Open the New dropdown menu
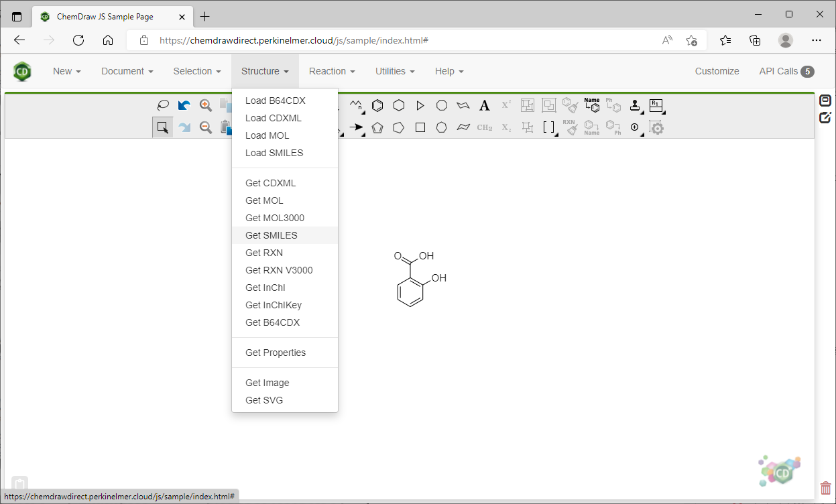This screenshot has height=504, width=836. 67,71
